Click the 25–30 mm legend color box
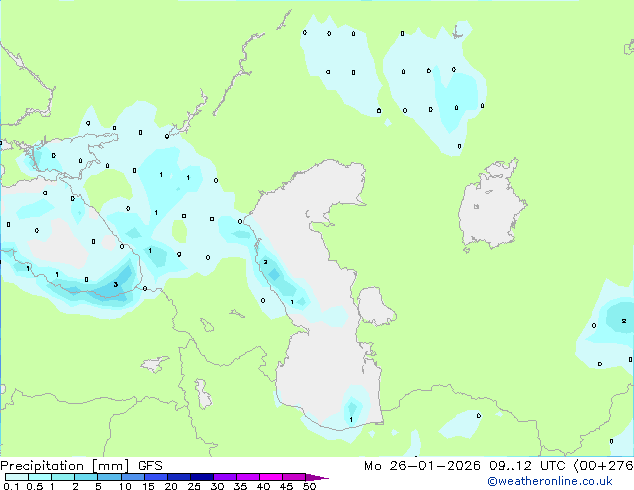The width and height of the screenshot is (634, 490). [202, 477]
